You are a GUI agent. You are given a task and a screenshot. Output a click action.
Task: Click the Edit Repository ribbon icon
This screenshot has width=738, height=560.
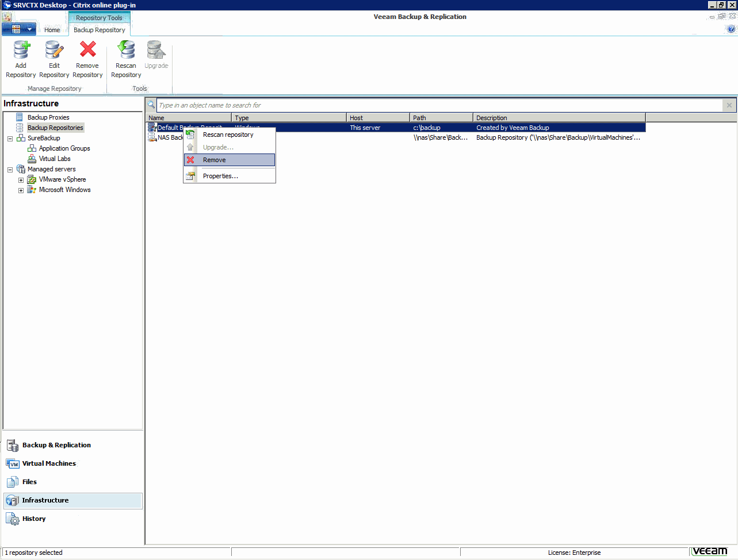tap(54, 50)
